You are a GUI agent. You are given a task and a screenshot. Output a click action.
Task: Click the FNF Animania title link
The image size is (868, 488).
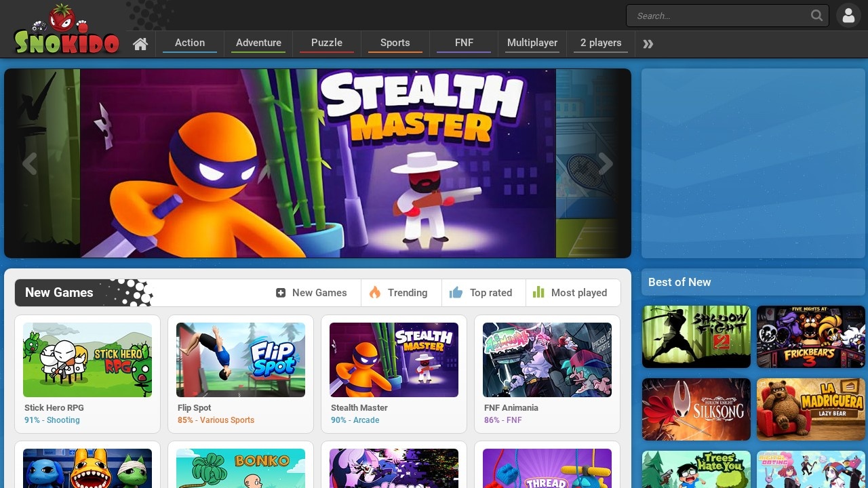(511, 408)
